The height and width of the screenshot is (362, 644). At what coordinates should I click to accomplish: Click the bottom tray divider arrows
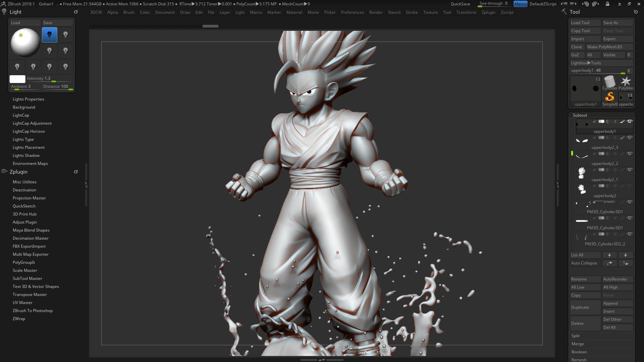[321, 360]
